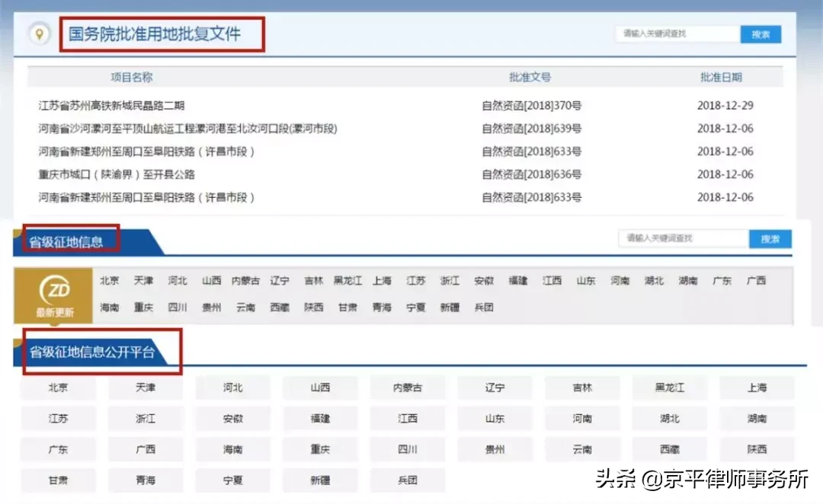
Task: Click the location pin icon next to page title
Action: click(x=39, y=33)
